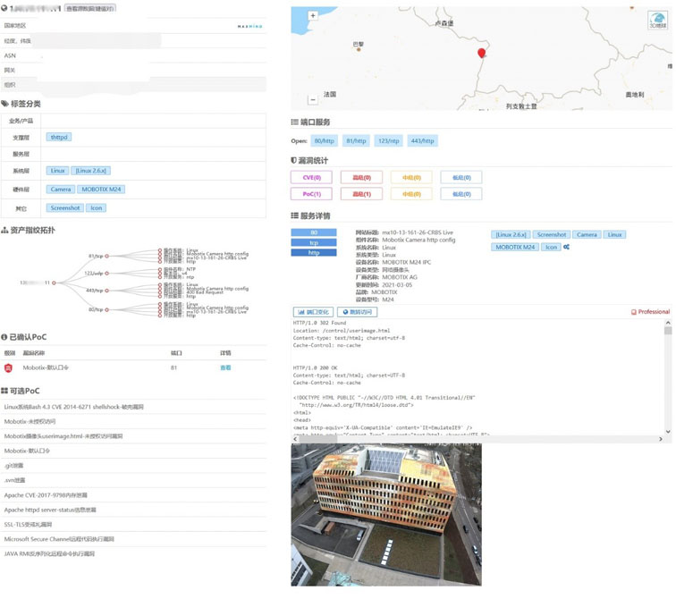The width and height of the screenshot is (676, 616).
Task: Filter by 高危(0) in CVE row
Action: [362, 178]
